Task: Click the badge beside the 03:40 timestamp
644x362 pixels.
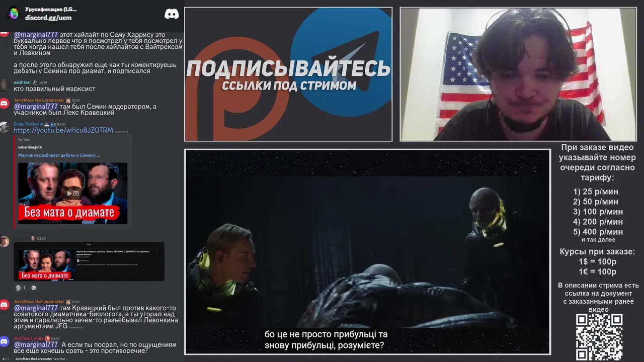Action: tap(33, 238)
